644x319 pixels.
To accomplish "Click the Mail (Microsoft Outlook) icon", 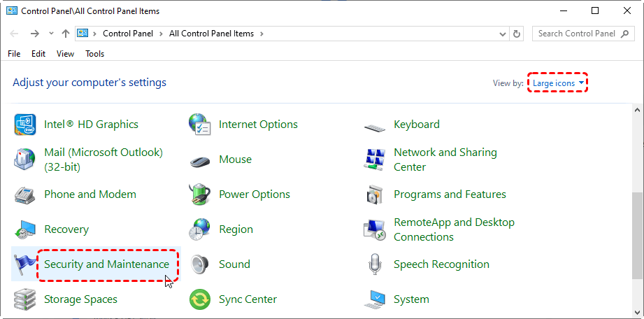I will pos(25,159).
